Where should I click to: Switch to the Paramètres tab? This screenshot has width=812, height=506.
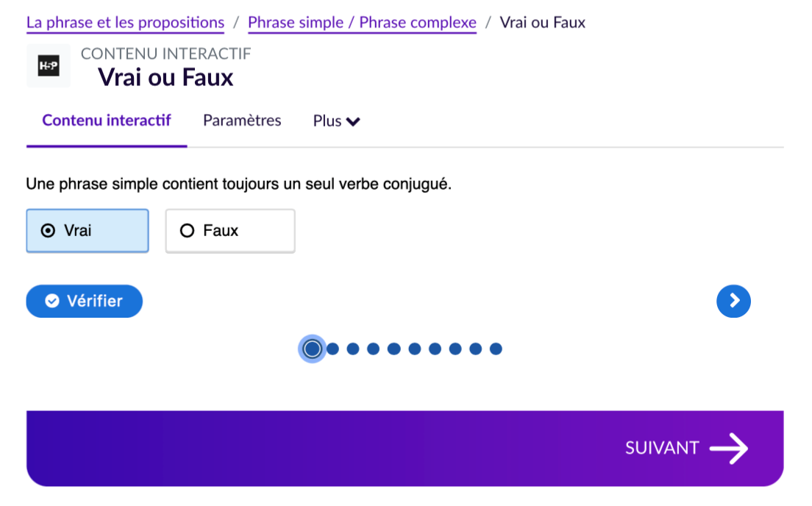pos(242,121)
